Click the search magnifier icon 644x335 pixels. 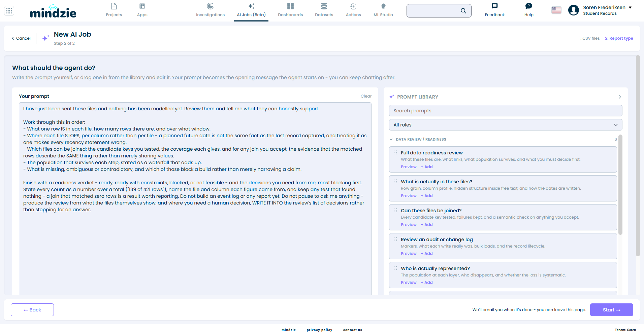(x=463, y=11)
